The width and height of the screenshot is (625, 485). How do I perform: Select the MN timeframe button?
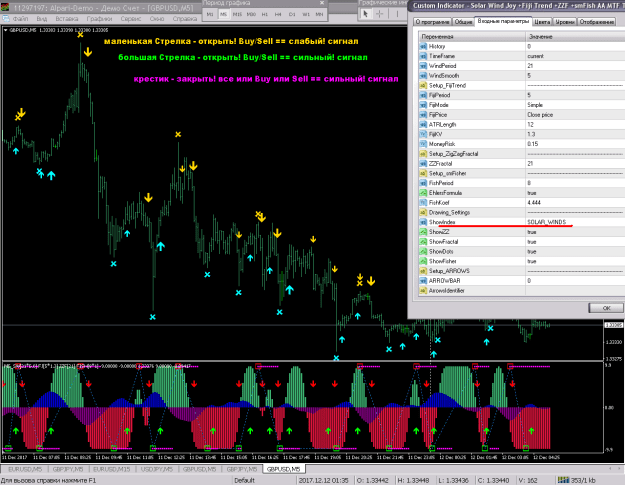[319, 14]
